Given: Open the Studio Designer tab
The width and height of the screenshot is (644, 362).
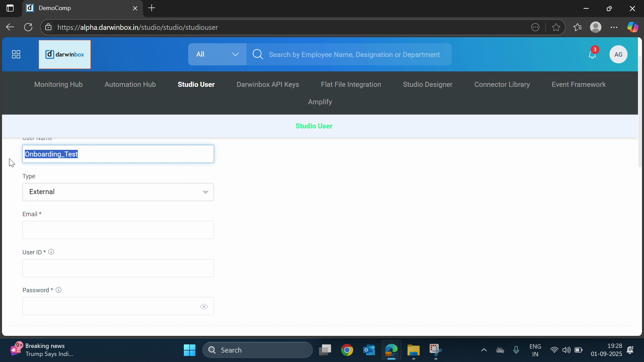Looking at the screenshot, I should [427, 84].
